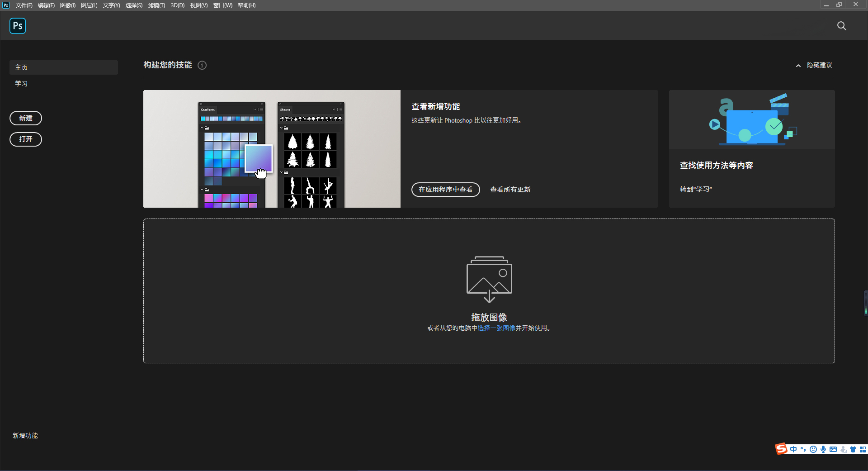This screenshot has width=868, height=471.
Task: Click the 转到"学习" link
Action: (696, 189)
